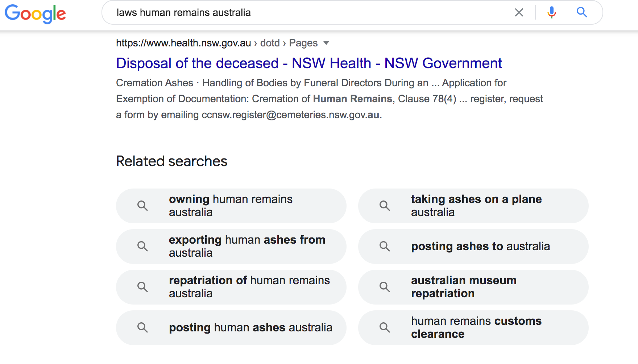Submit search with the blue magnifier icon
The width and height of the screenshot is (638, 364).
pyautogui.click(x=582, y=12)
